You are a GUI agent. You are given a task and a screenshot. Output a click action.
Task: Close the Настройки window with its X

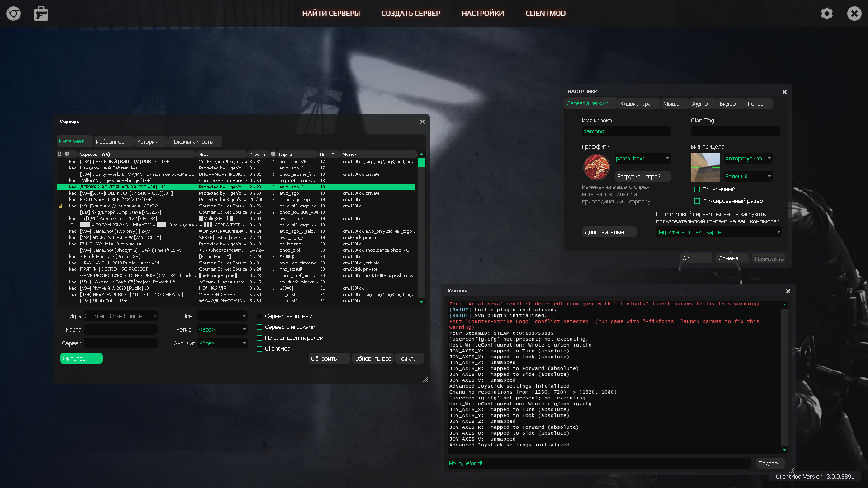(x=784, y=92)
